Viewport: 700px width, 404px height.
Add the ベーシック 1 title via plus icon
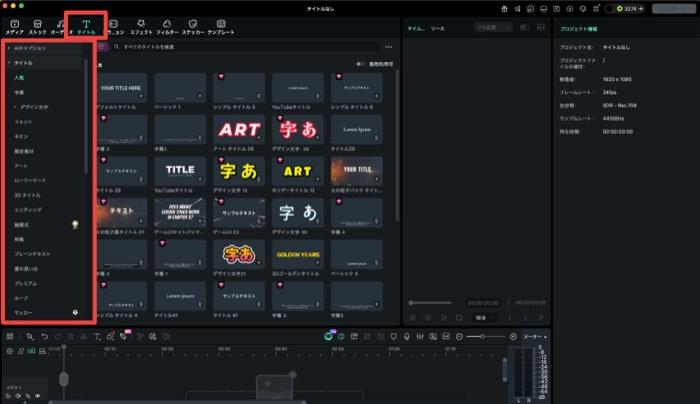tap(200, 96)
